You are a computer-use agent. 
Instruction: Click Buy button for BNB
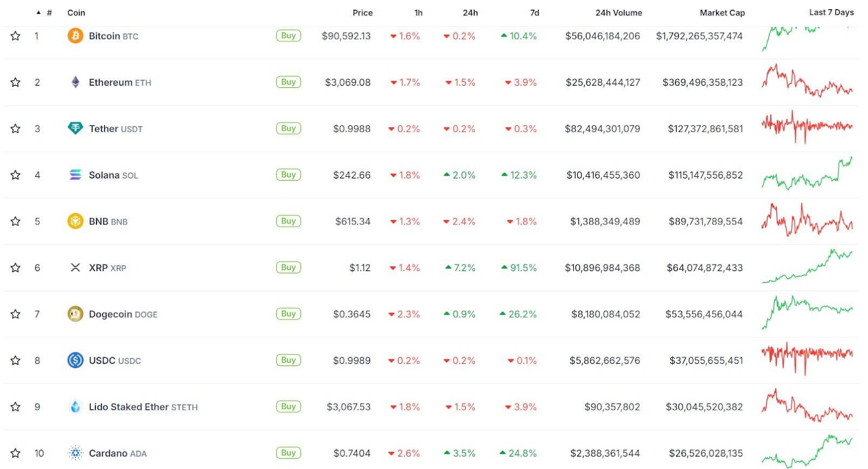[x=289, y=221]
